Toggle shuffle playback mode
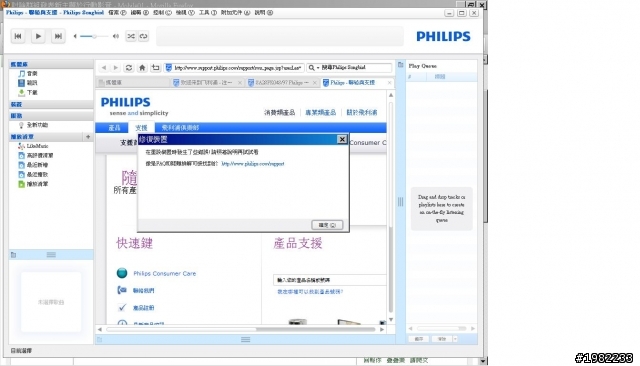Viewport: 640px width, 366px height. pyautogui.click(x=131, y=36)
